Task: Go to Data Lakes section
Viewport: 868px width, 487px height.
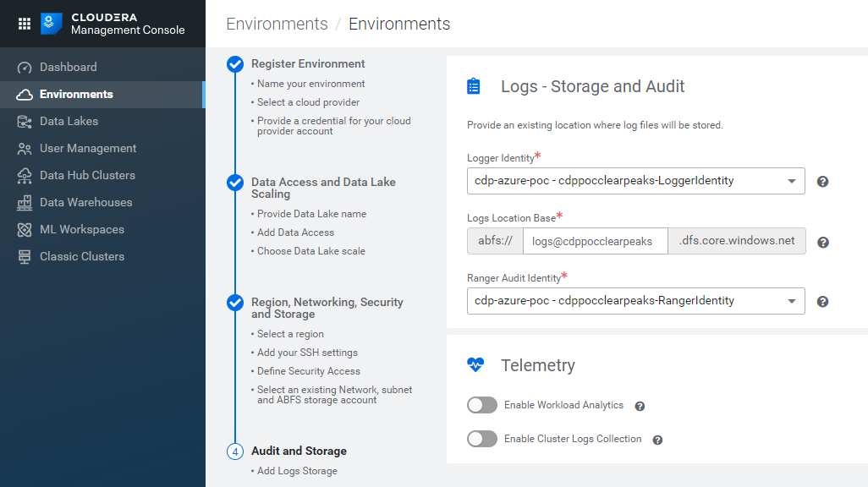Action: click(102, 122)
